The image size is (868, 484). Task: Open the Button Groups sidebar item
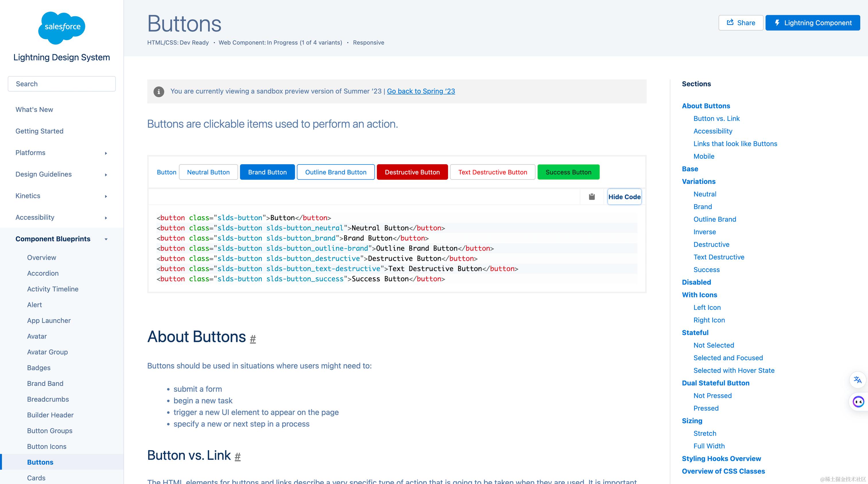(x=50, y=430)
